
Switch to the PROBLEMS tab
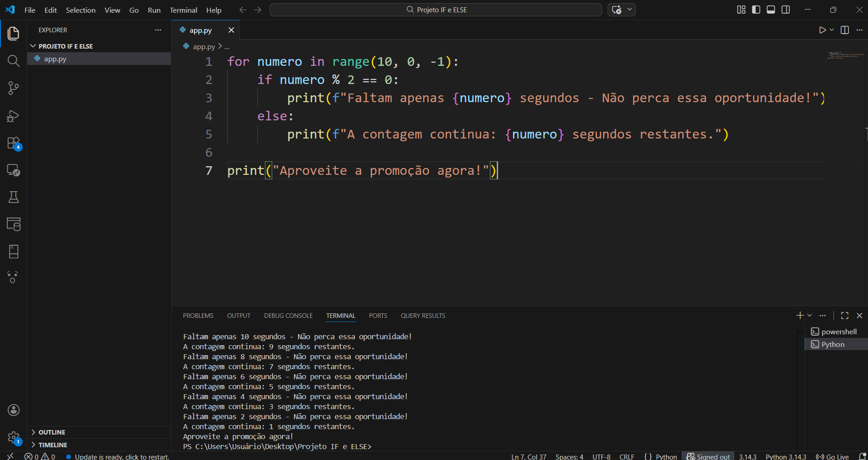tap(198, 316)
